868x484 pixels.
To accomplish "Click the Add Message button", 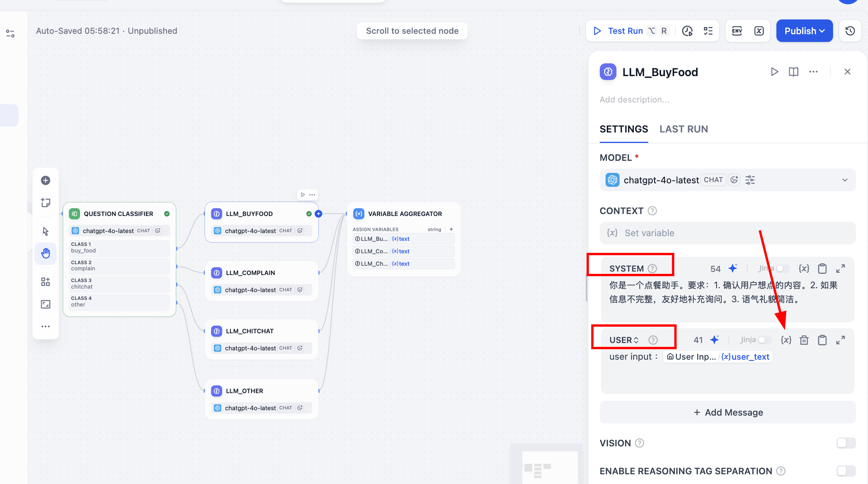I will tap(727, 413).
